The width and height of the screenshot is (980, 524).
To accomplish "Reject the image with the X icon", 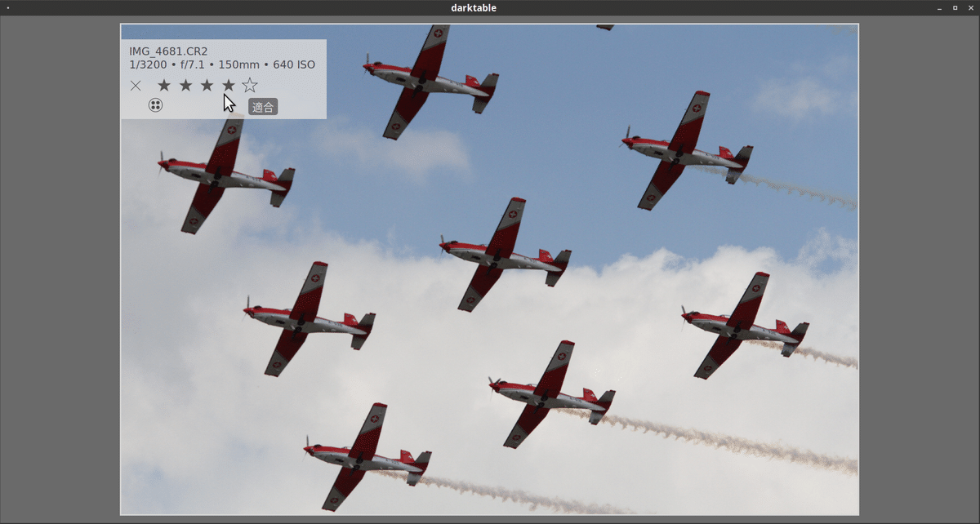I will click(136, 86).
